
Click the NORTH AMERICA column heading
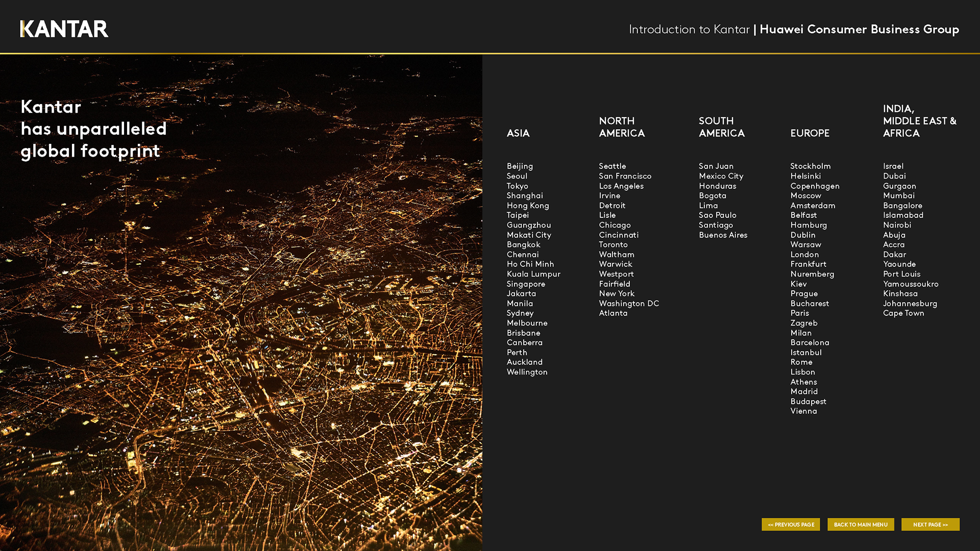[x=622, y=127]
